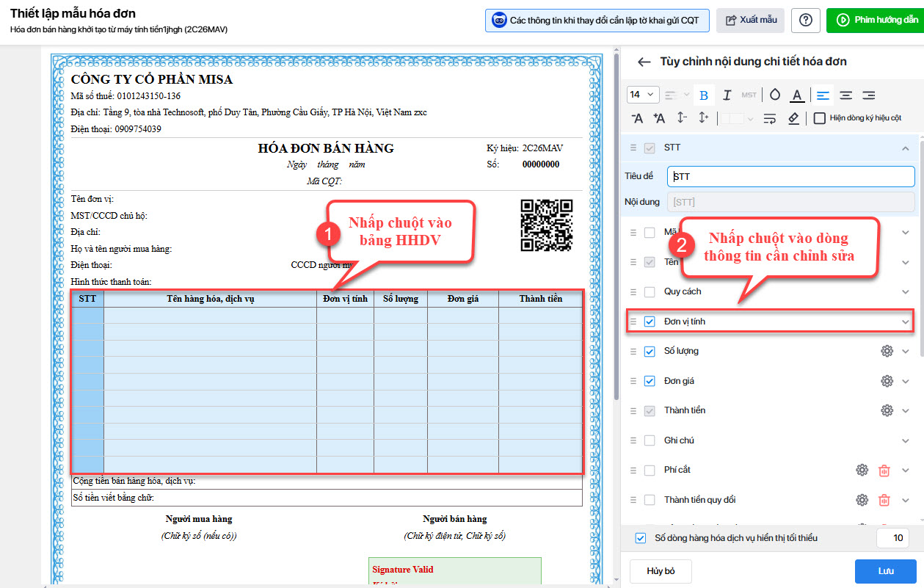This screenshot has width=924, height=588.
Task: Collapse the STT section
Action: (906, 148)
